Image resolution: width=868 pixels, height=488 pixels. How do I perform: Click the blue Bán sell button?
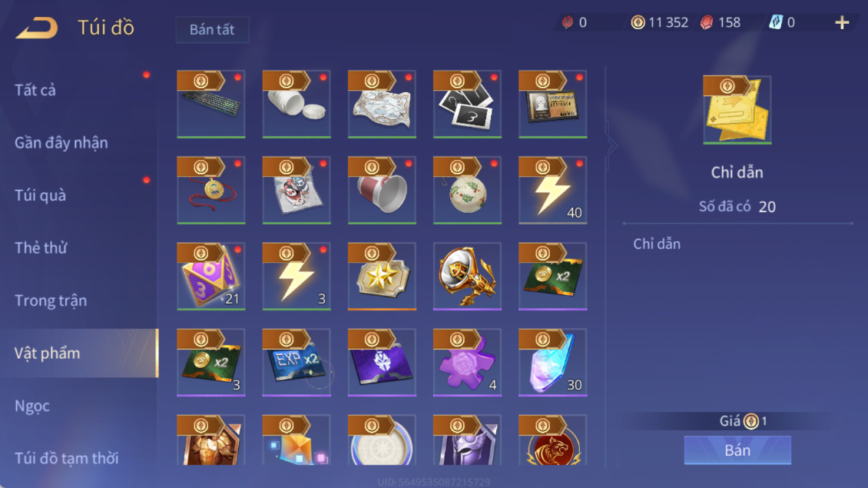point(737,450)
